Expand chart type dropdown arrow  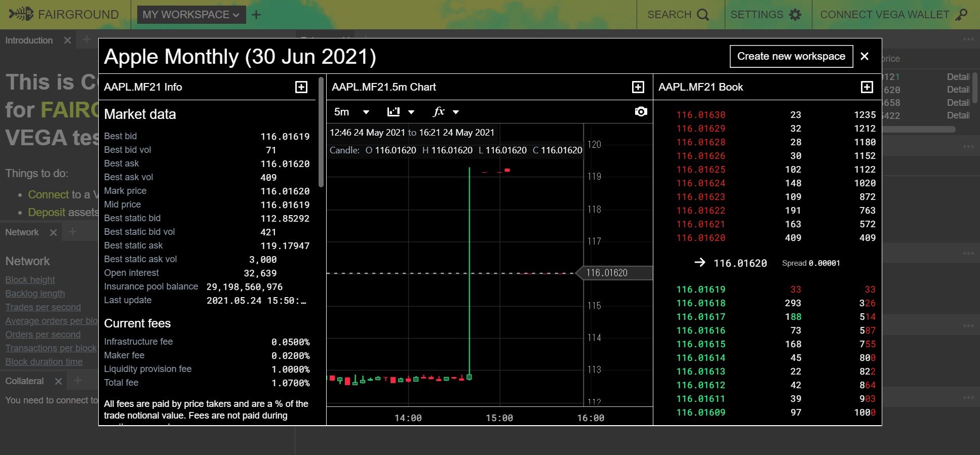click(411, 112)
